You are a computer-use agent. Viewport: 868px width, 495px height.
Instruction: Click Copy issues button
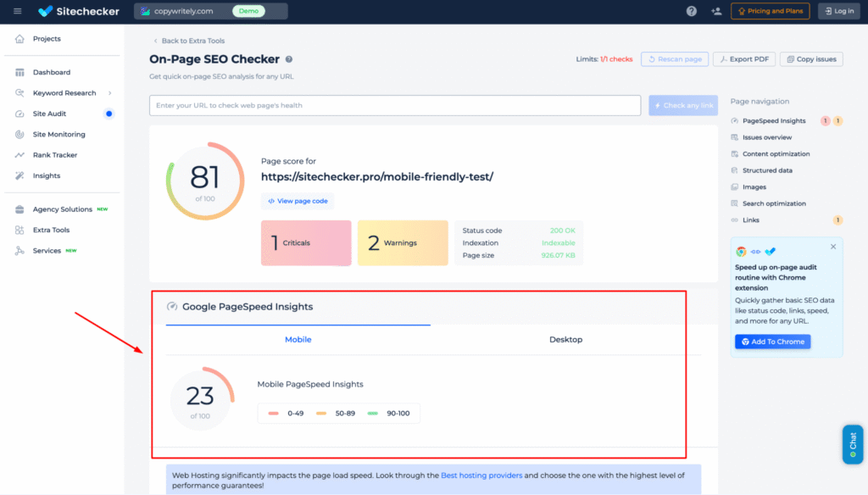(x=811, y=59)
